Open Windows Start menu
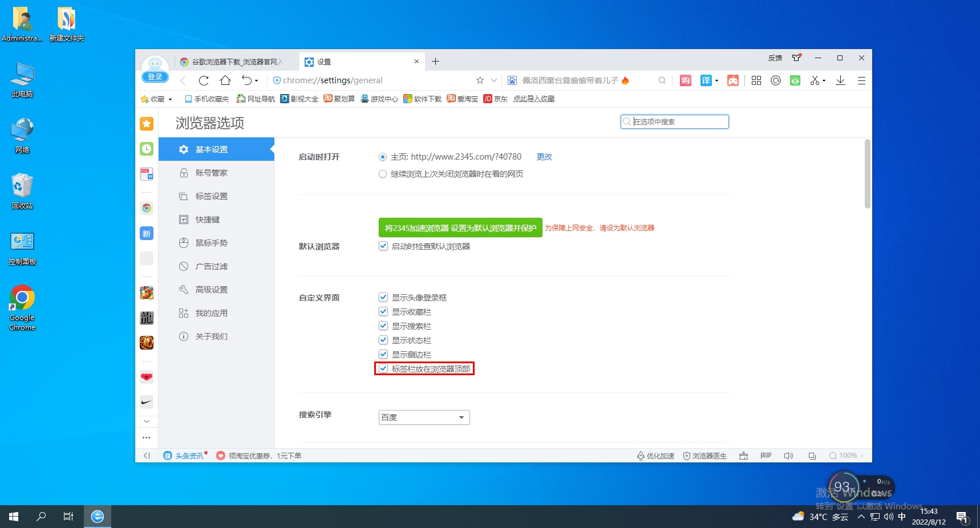 pos(14,517)
